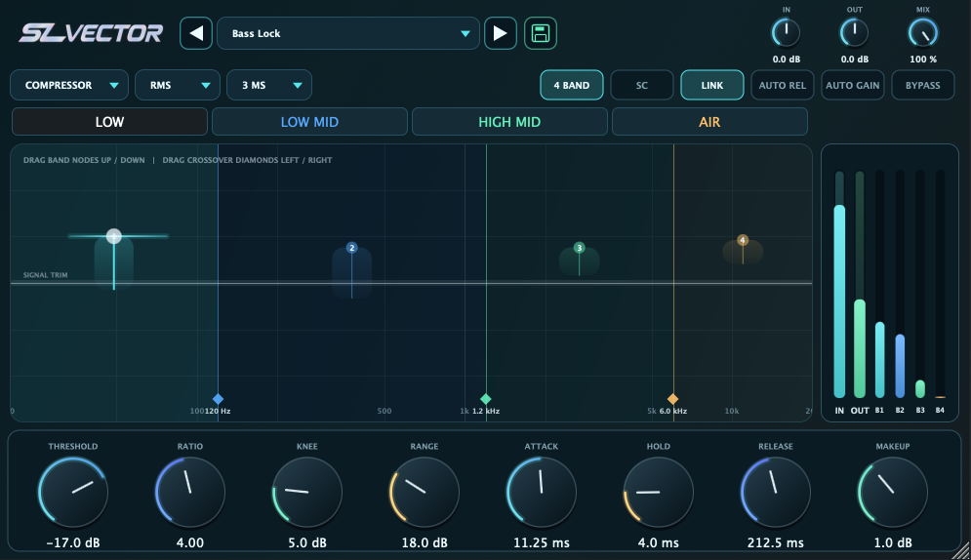Enable AUTO REL
The height and width of the screenshot is (560, 971).
[783, 86]
